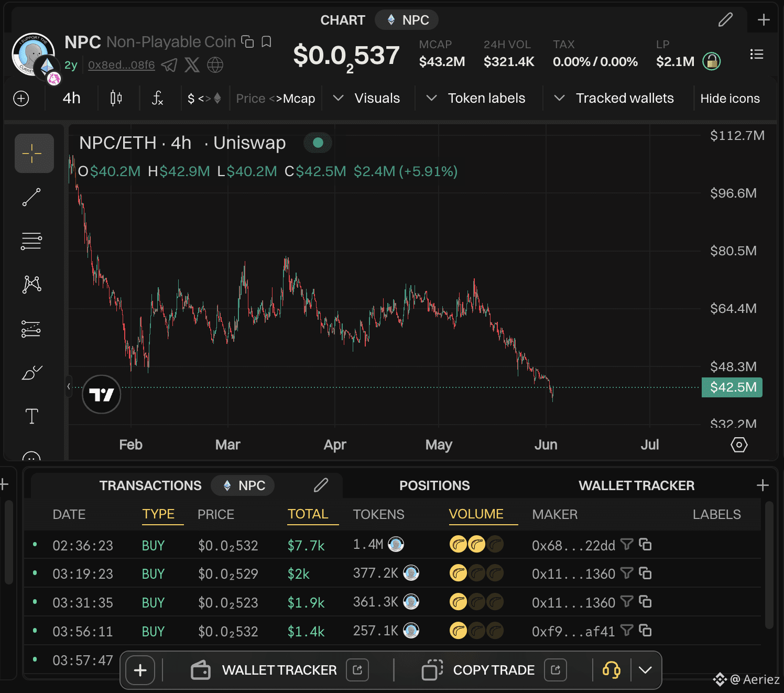
Task: Select the crosshair cursor tool
Action: 34,154
